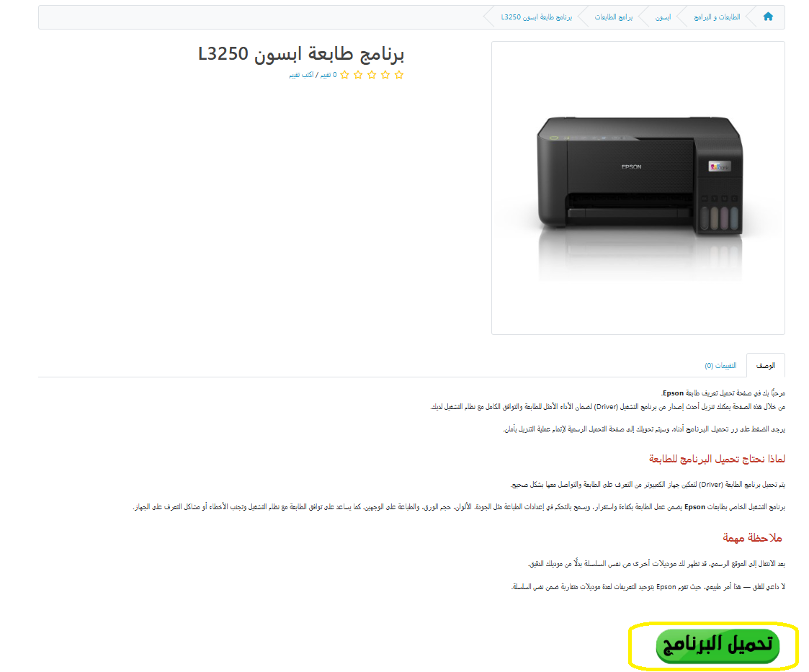Image resolution: width=809 pixels, height=672 pixels.
Task: Click the red ملاحظة مهمة heading
Action: point(752,537)
